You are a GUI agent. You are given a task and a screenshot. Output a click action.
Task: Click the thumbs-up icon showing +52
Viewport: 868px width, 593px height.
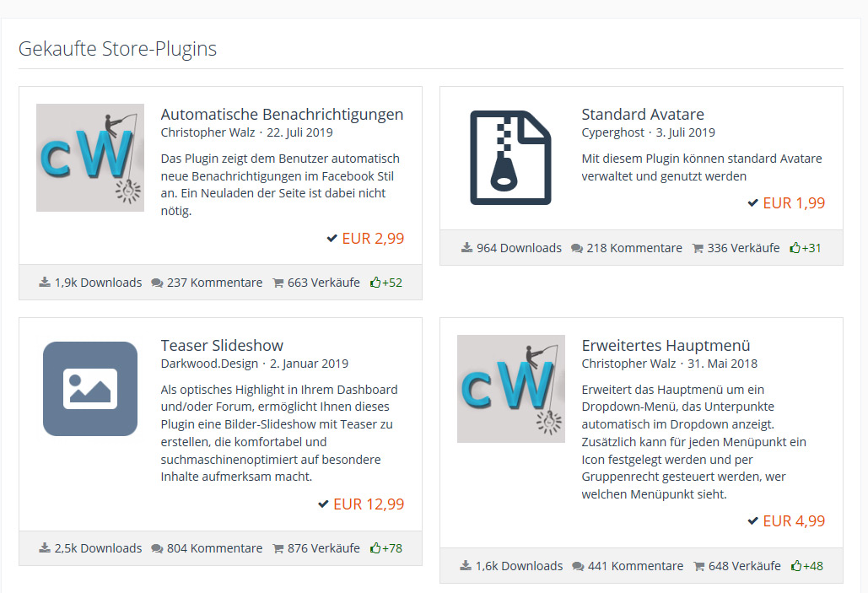(375, 283)
